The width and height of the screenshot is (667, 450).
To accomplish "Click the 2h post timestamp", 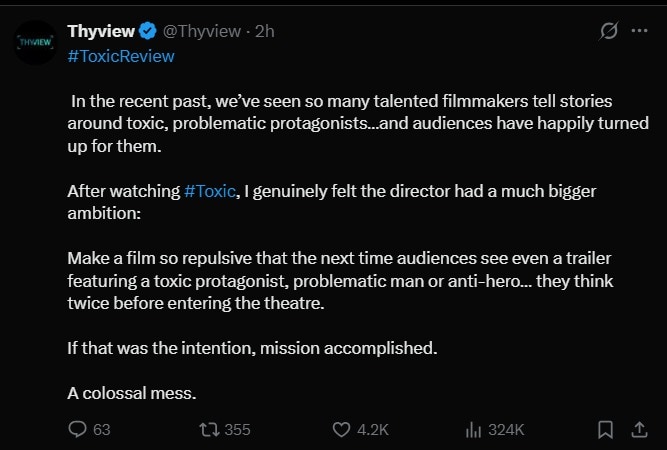I will 265,31.
